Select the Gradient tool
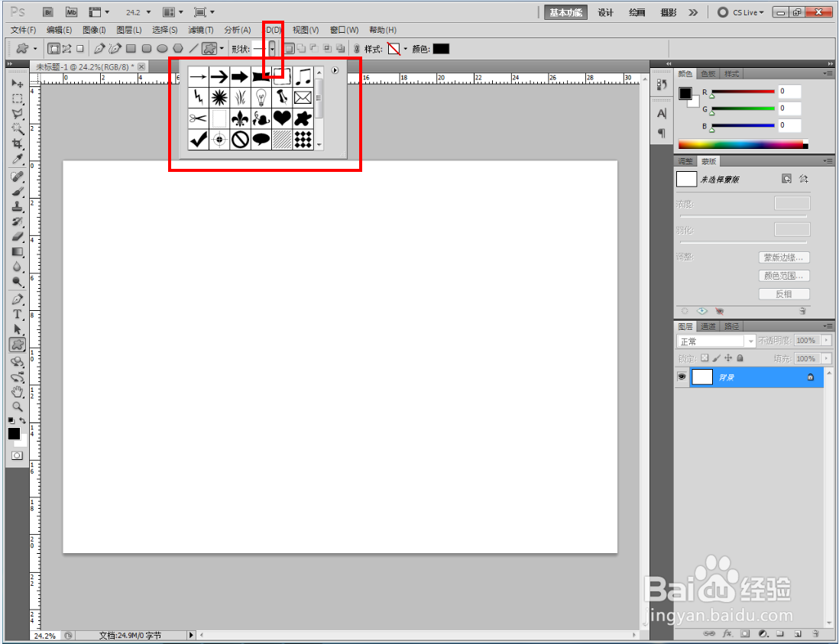The height and width of the screenshot is (644, 839). (x=17, y=251)
